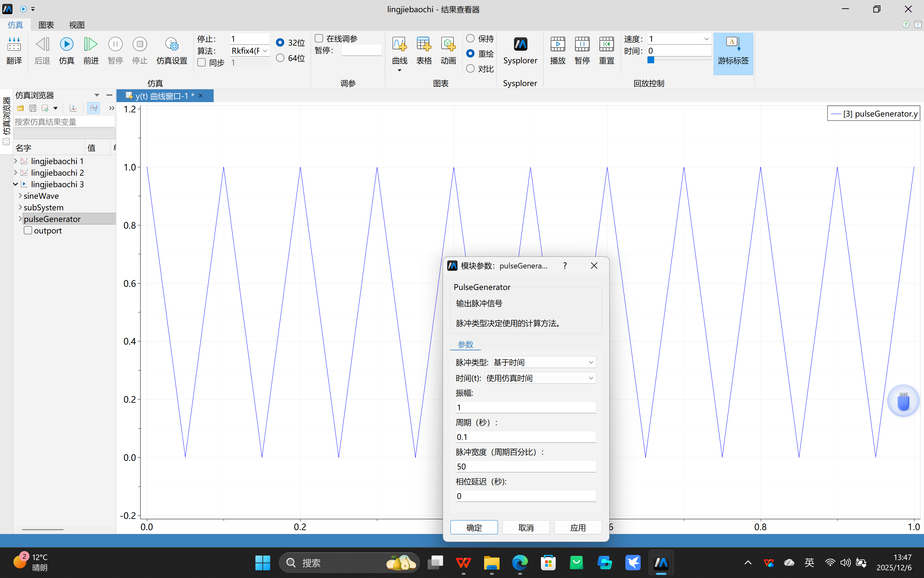Image resolution: width=924 pixels, height=578 pixels.
Task: Click 应用 in the 模块参数 dialog
Action: click(x=578, y=528)
